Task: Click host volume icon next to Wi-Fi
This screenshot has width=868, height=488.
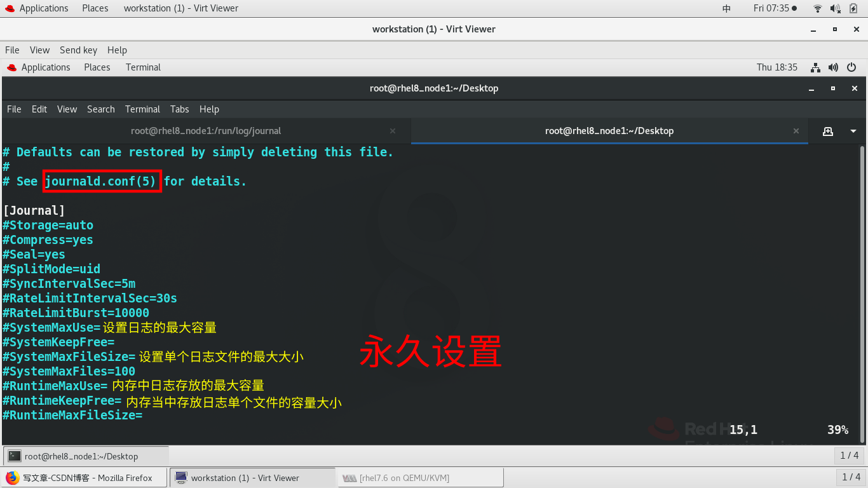Action: [834, 8]
